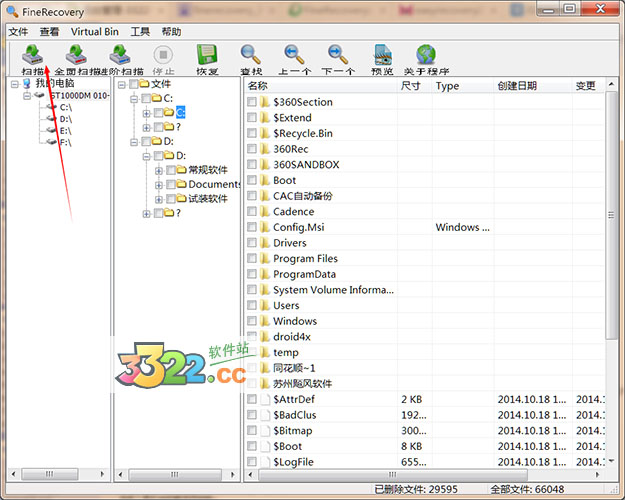Click the Windows folder icon in list
625x500 pixels.
tap(265, 321)
